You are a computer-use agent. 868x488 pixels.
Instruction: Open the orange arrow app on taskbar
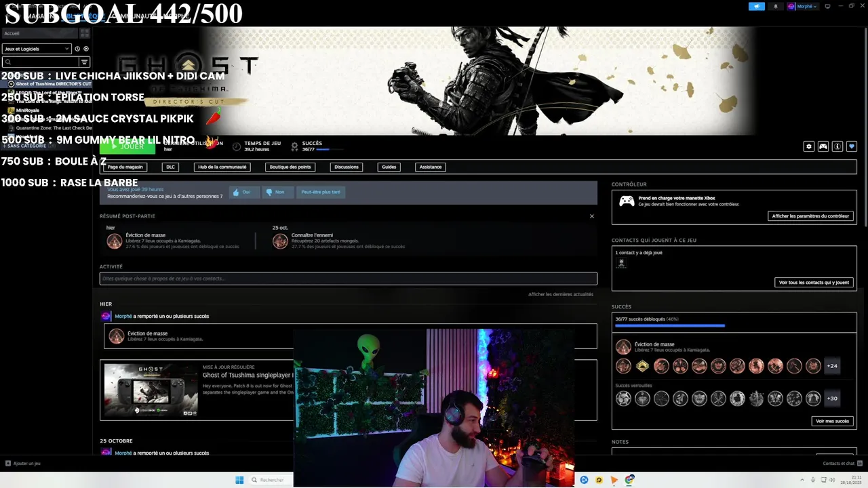(x=614, y=480)
